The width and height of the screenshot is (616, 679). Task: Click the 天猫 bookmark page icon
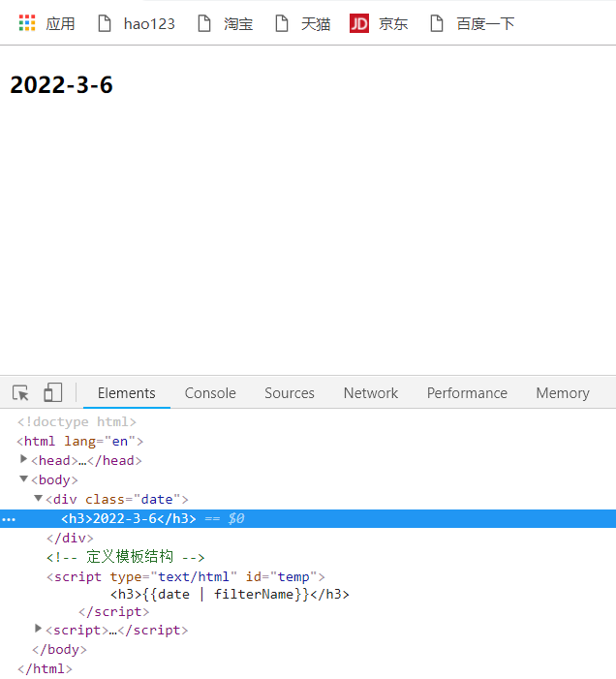(282, 23)
